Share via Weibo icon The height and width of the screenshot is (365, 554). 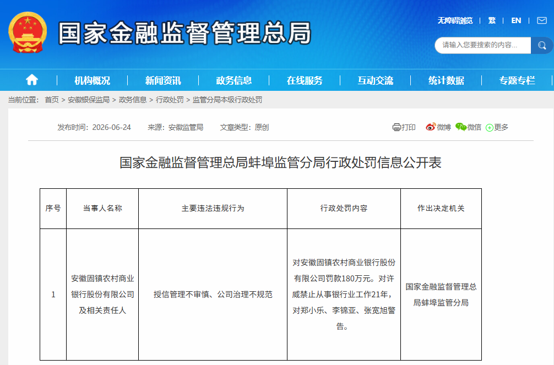point(430,127)
